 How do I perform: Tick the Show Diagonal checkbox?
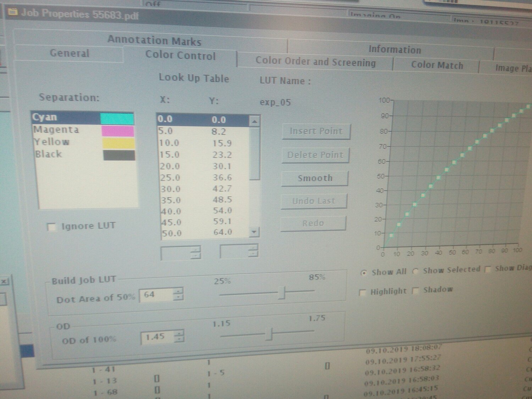pyautogui.click(x=488, y=269)
